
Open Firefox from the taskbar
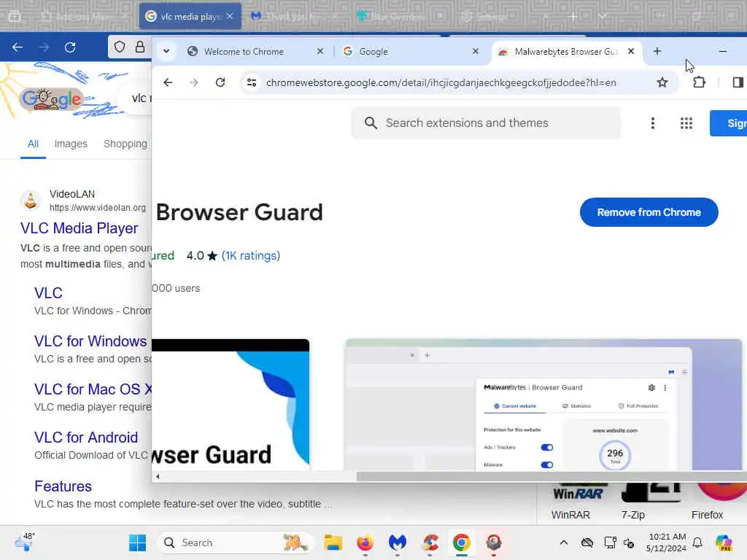point(365,542)
